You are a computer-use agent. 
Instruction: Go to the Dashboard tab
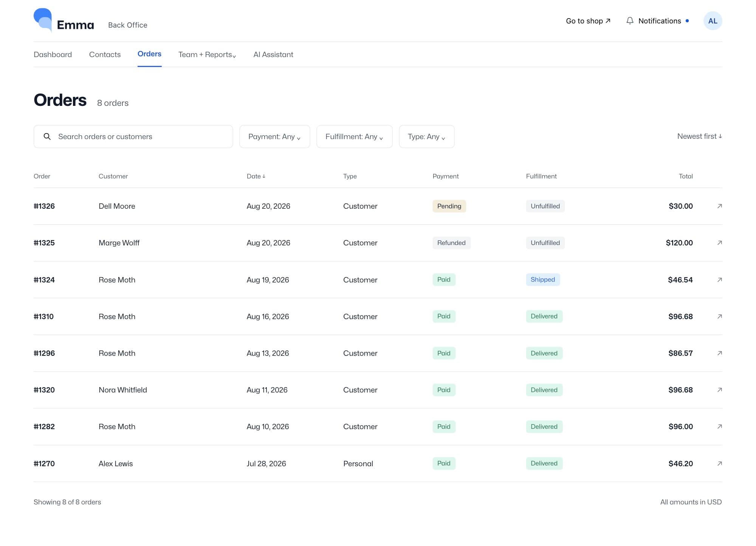tap(53, 54)
